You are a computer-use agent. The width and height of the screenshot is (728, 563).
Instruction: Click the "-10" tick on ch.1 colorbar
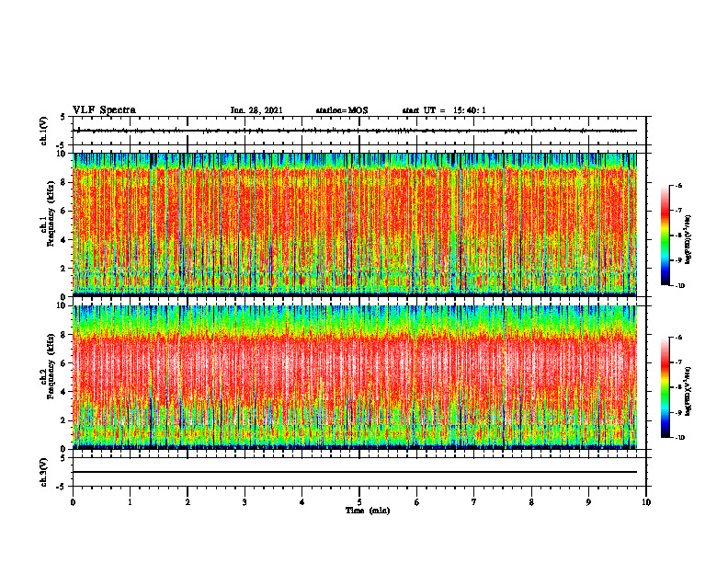pyautogui.click(x=678, y=286)
